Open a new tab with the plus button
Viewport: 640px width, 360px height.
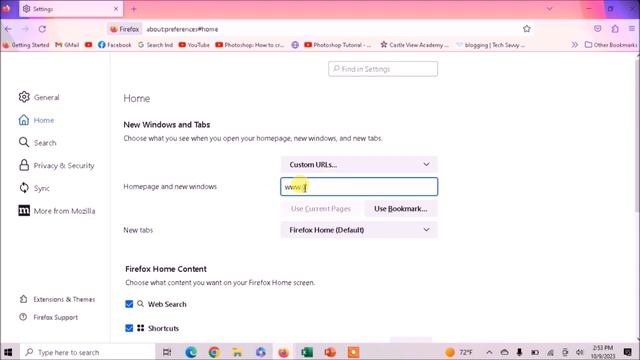click(133, 9)
